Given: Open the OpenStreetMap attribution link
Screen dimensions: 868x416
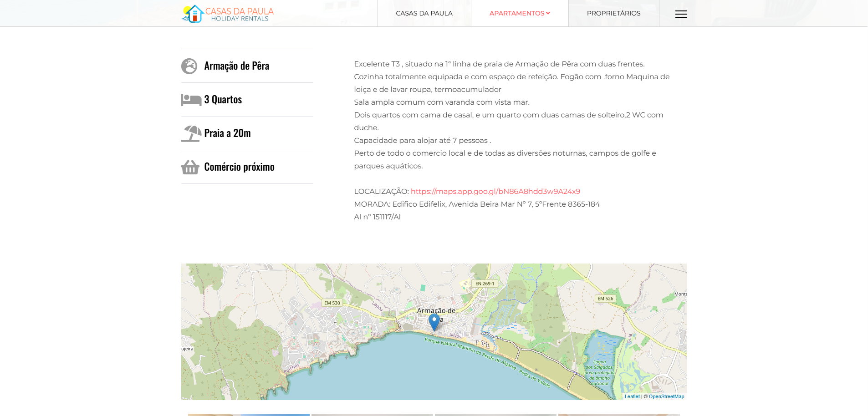Looking at the screenshot, I should tap(666, 396).
